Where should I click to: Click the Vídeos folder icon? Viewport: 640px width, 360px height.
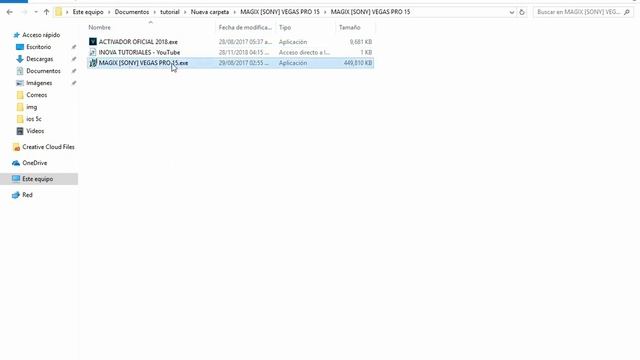coord(20,131)
